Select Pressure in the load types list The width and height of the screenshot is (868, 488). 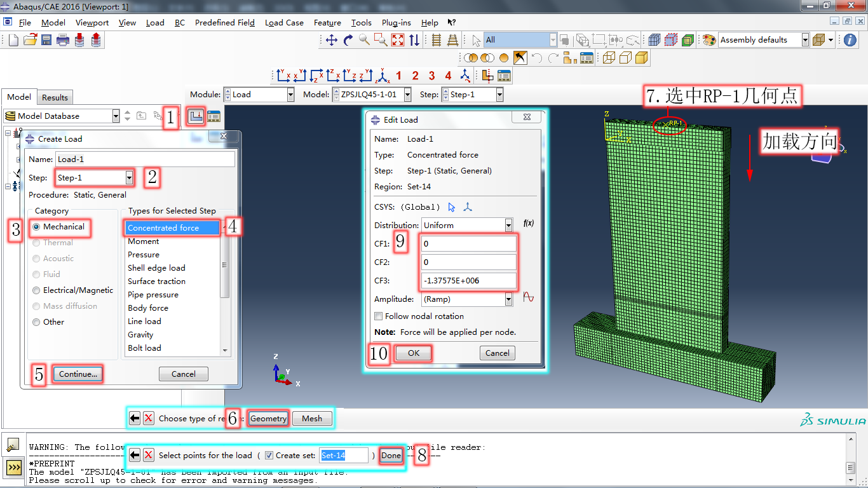pyautogui.click(x=144, y=255)
